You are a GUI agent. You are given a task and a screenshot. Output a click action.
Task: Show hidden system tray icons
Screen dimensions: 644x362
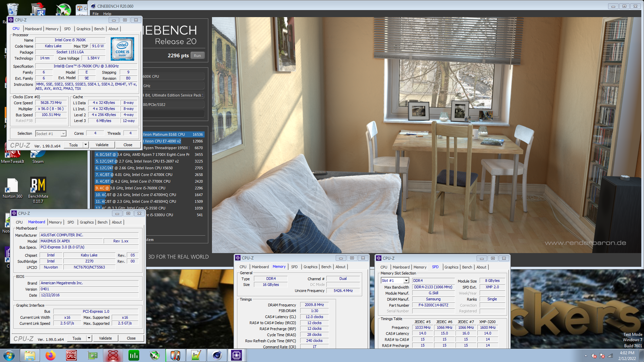(x=586, y=356)
